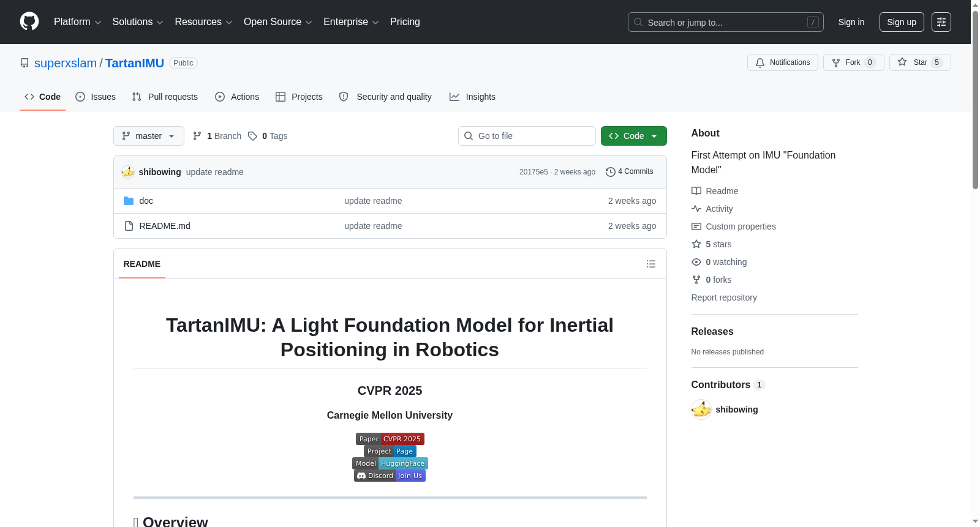Switch to the Projects tab
Viewport: 980px width, 527px height.
299,97
